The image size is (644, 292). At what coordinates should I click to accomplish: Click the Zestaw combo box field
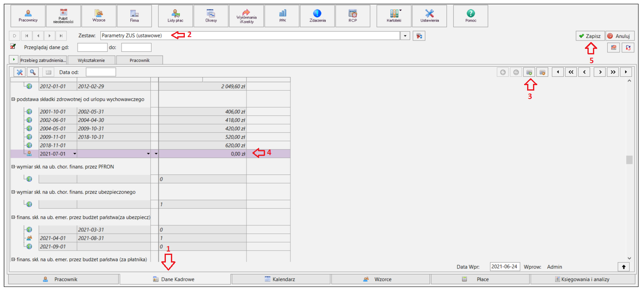[x=250, y=36]
